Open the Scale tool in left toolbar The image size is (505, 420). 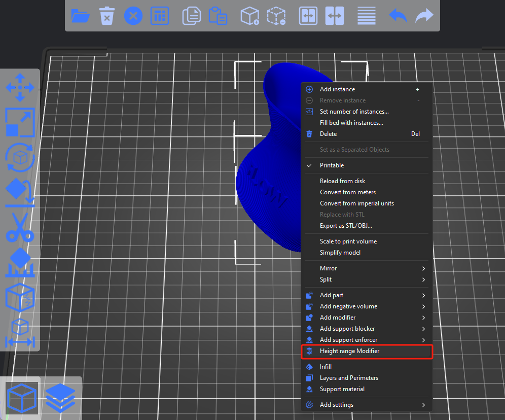point(20,122)
